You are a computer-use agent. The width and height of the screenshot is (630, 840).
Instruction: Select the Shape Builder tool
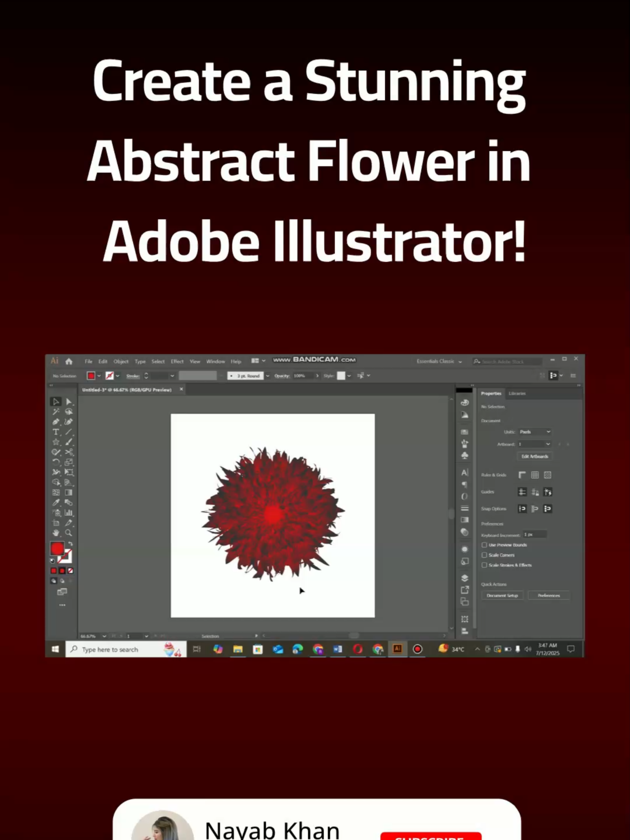point(56,482)
